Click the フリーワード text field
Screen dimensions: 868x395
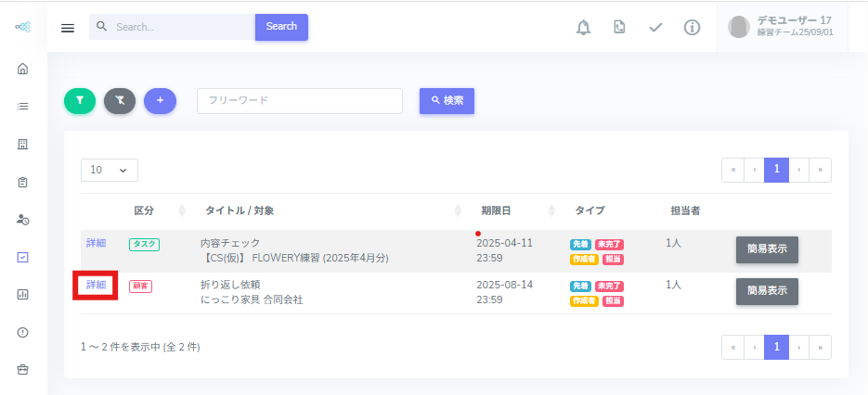tap(299, 101)
